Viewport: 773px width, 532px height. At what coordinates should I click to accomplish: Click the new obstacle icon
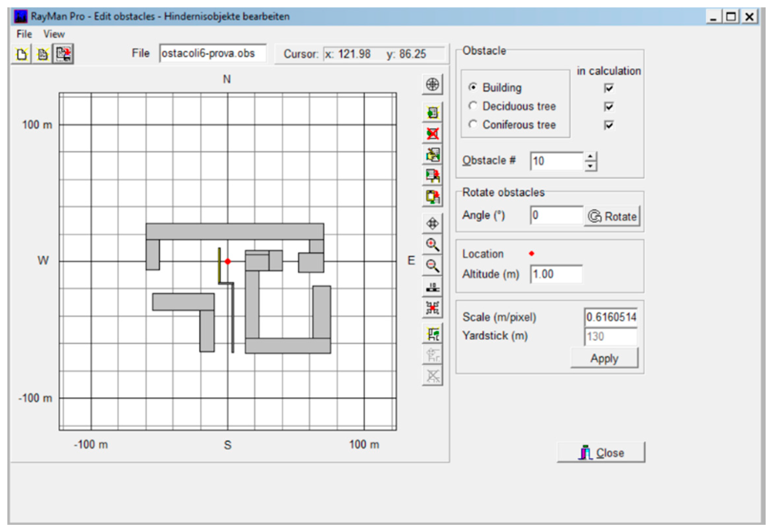pos(432,113)
